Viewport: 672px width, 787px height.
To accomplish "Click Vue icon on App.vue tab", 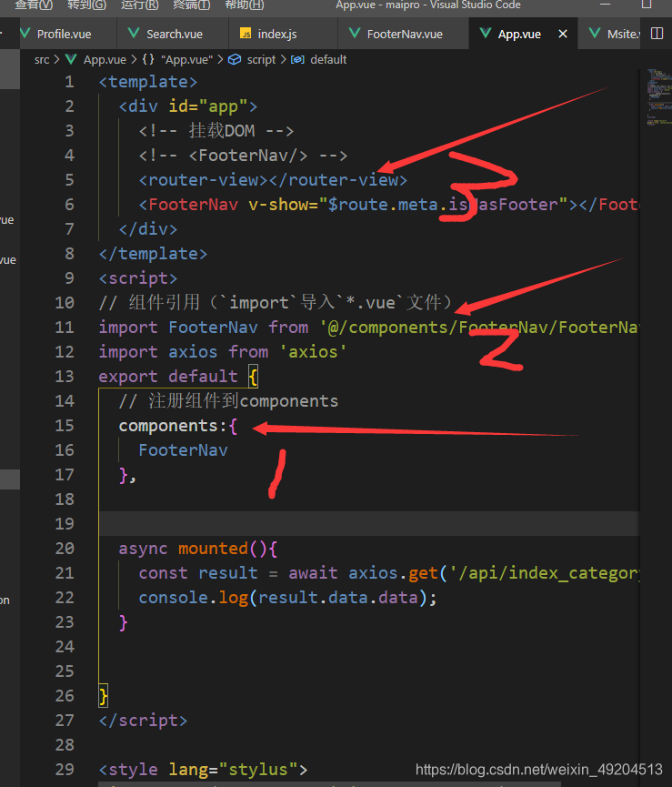I will coord(486,34).
